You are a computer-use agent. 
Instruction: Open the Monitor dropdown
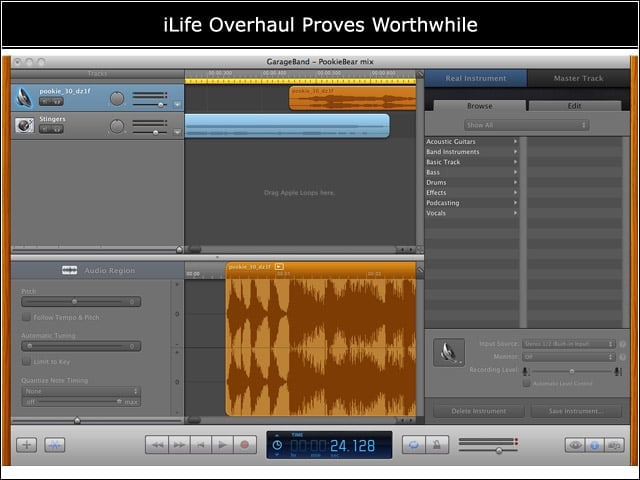(569, 357)
